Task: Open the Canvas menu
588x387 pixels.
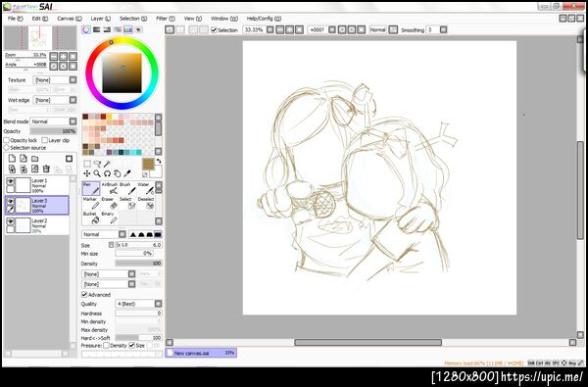Action: [70, 19]
